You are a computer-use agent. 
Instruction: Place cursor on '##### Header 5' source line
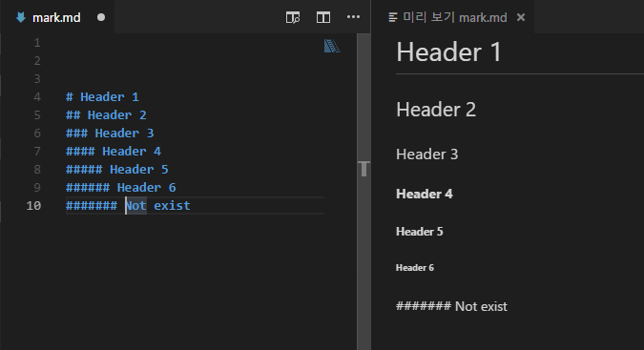[x=117, y=169]
